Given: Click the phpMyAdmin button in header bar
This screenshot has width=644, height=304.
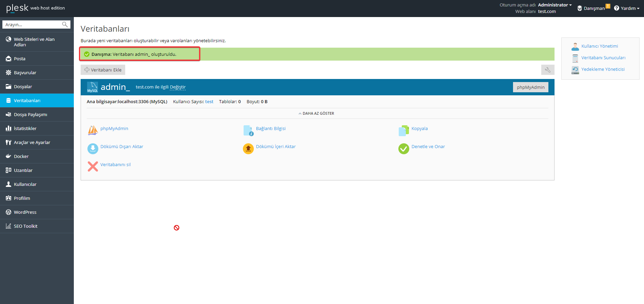Looking at the screenshot, I should click(531, 87).
